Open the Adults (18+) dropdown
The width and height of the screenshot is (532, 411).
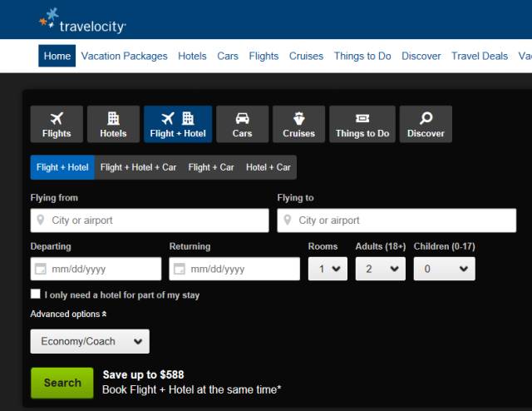click(x=380, y=269)
